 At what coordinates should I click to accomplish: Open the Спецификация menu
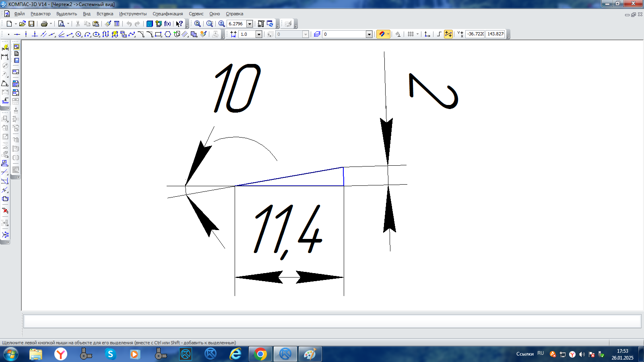167,14
